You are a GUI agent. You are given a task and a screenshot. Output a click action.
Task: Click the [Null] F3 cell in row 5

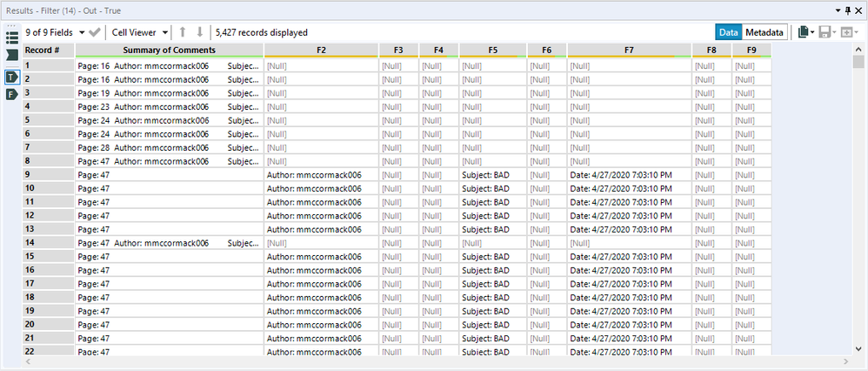(398, 120)
